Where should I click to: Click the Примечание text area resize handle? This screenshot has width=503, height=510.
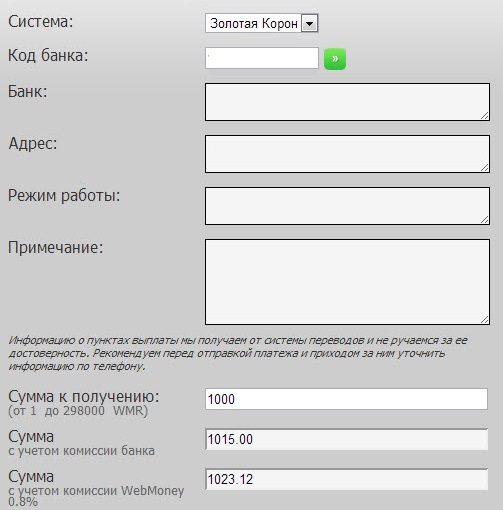click(485, 320)
